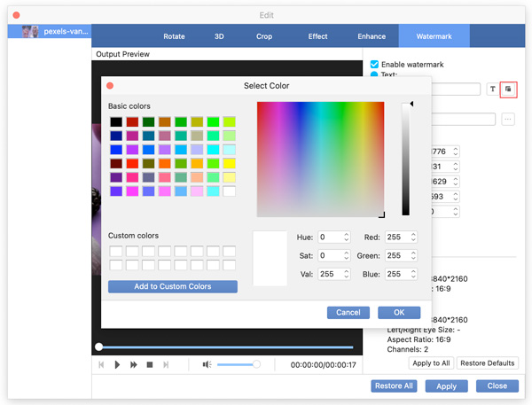Screen dimensions: 532x405
Task: Mute audio using the speaker icon
Action: [206, 364]
